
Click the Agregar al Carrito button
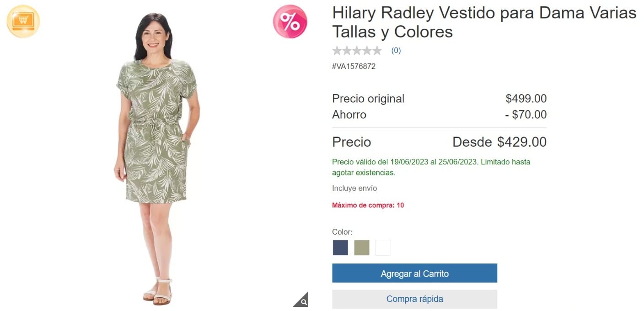(414, 273)
